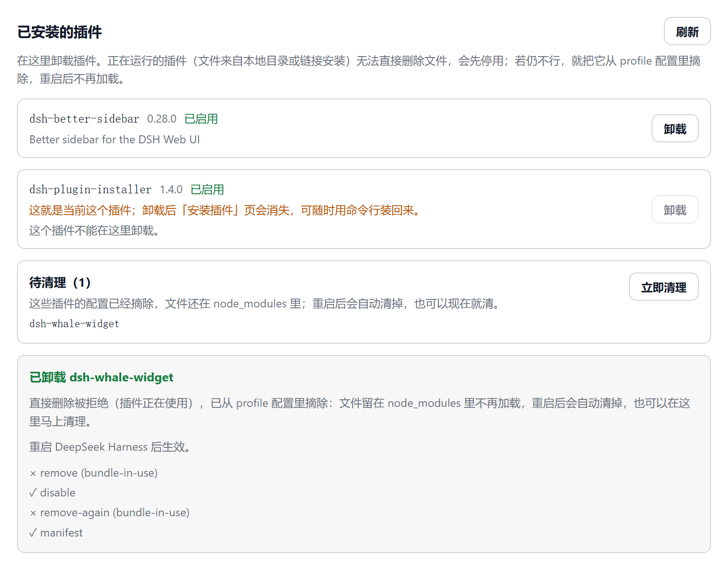Click the 0.28.0 version number
The height and width of the screenshot is (570, 728).
[x=162, y=119]
